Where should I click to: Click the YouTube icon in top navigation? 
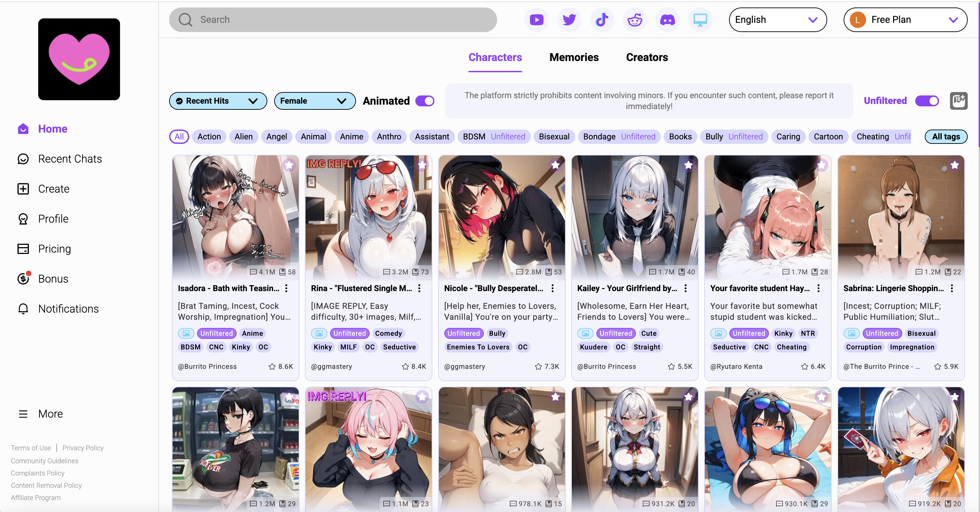pos(537,19)
